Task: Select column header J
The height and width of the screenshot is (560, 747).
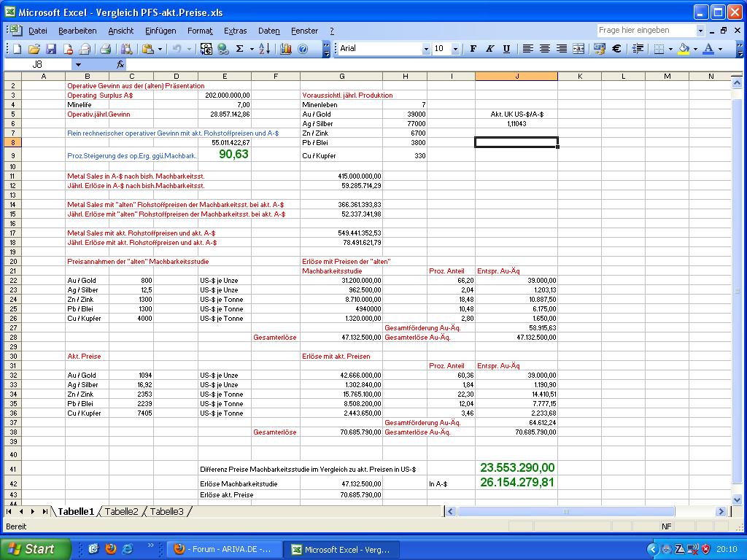Action: coord(516,76)
